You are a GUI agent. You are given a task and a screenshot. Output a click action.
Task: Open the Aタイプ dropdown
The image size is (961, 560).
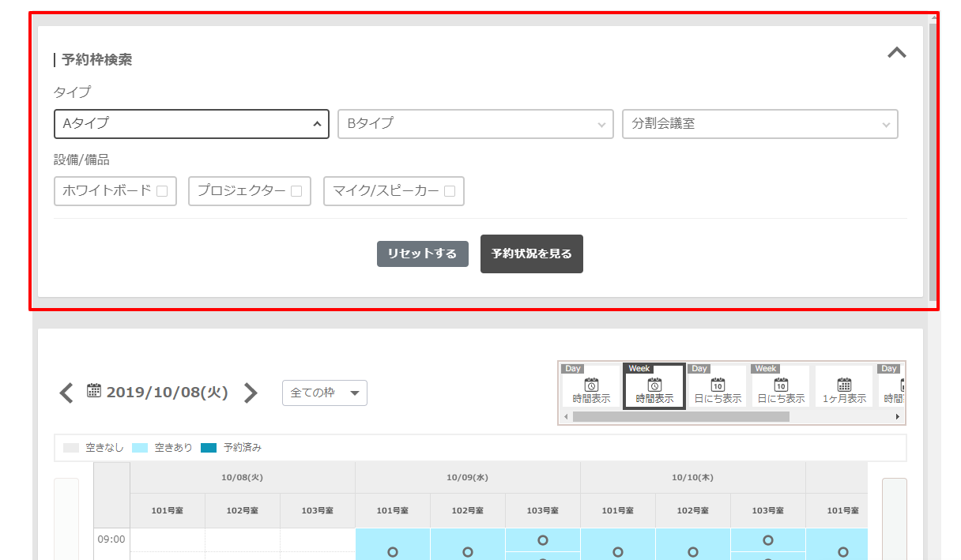[191, 124]
